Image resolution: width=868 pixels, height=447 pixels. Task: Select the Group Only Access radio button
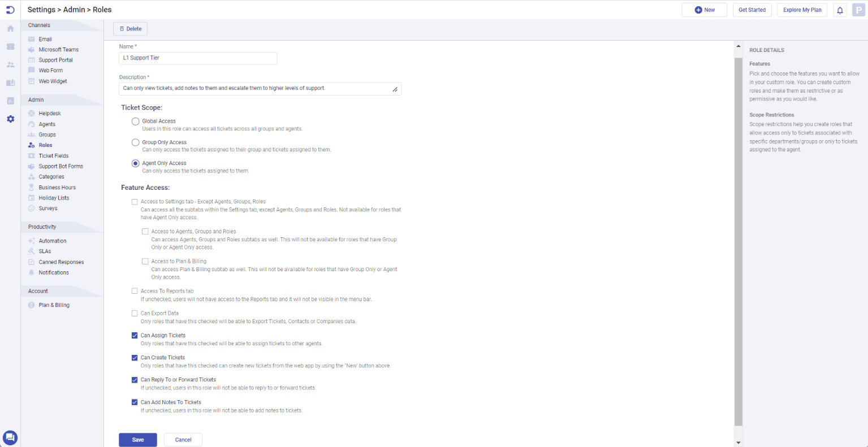coord(136,142)
